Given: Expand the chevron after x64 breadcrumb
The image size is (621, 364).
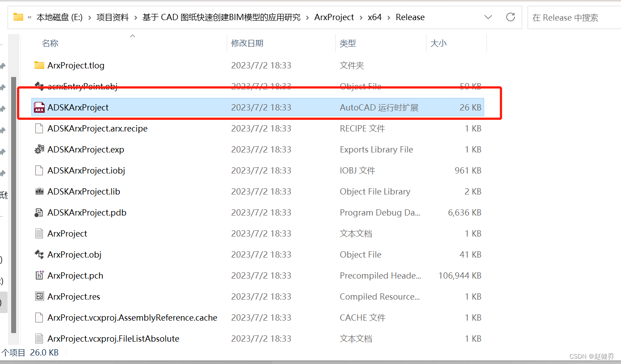Looking at the screenshot, I should pyautogui.click(x=389, y=17).
